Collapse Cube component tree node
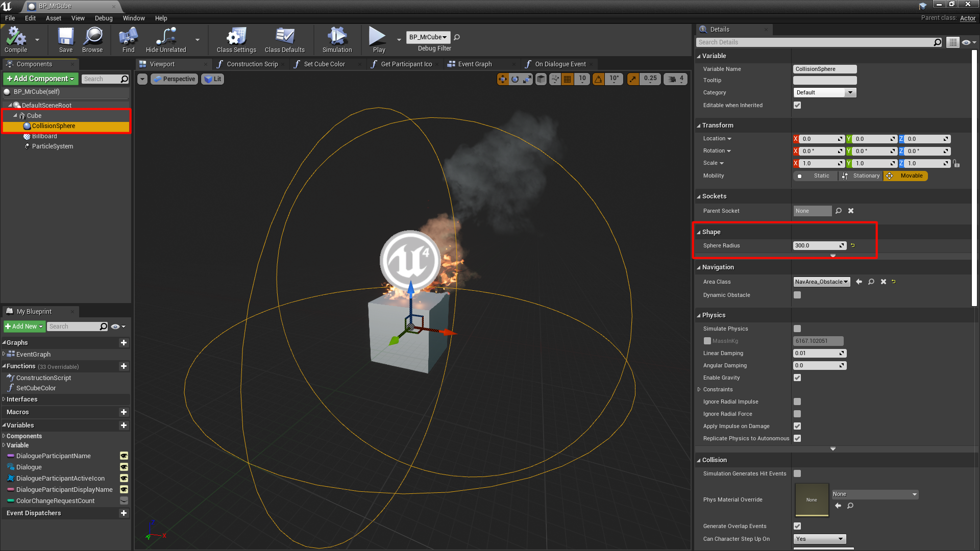 (15, 116)
